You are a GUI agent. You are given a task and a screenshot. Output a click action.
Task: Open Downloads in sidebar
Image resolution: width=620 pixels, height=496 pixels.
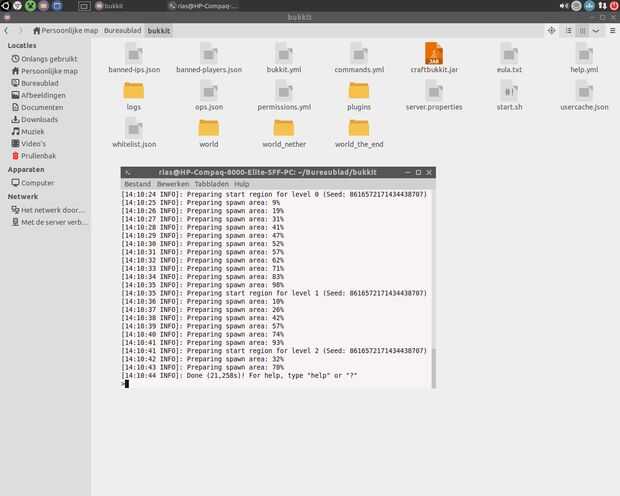click(x=35, y=119)
